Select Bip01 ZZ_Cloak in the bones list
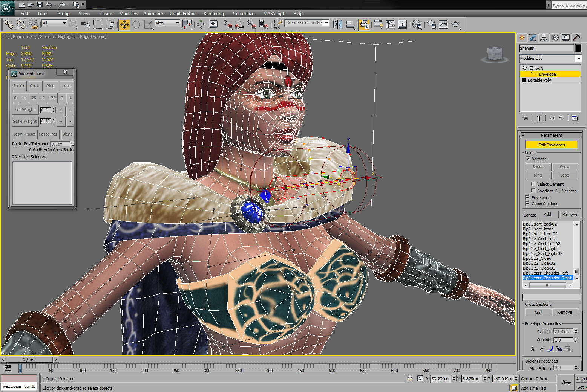587x392 pixels. click(536, 258)
